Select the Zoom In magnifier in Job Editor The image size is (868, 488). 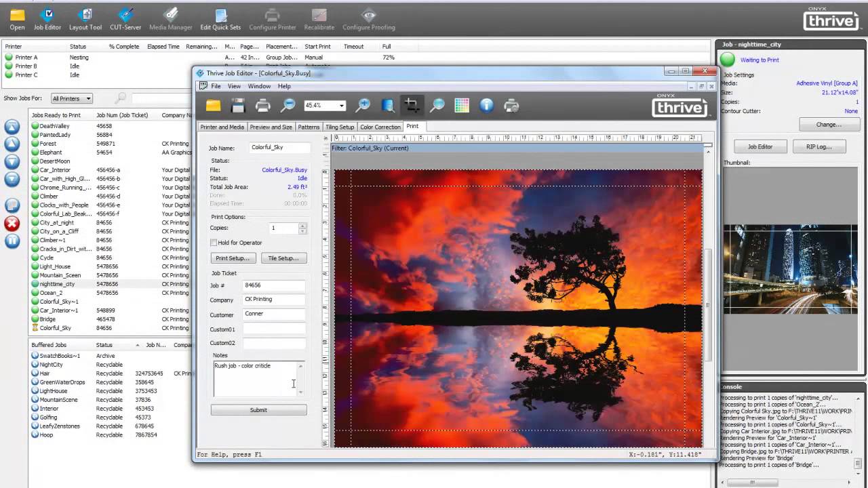click(x=363, y=105)
